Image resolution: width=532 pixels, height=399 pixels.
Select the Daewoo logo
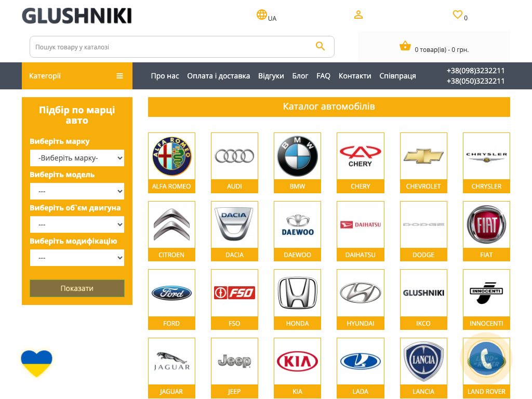point(298,225)
